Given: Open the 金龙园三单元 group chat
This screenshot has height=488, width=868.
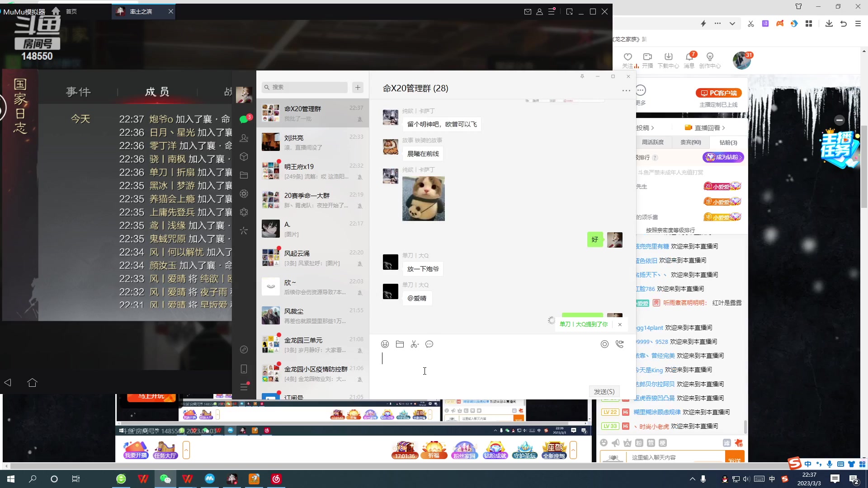Looking at the screenshot, I should (312, 345).
